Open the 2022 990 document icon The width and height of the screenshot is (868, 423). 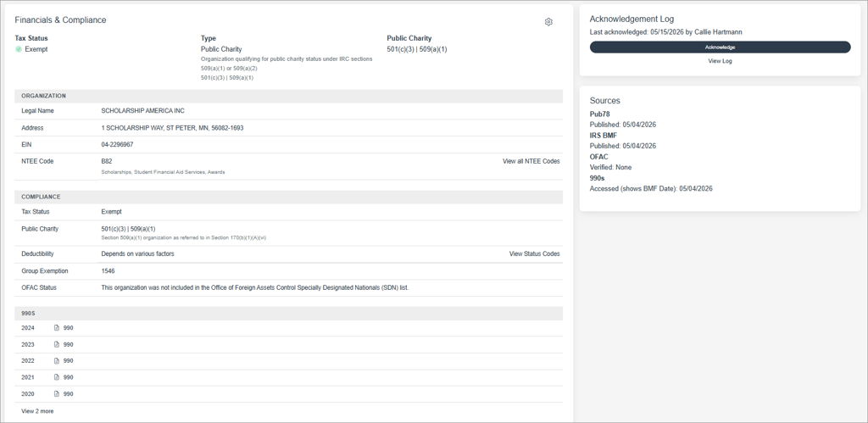pos(57,361)
